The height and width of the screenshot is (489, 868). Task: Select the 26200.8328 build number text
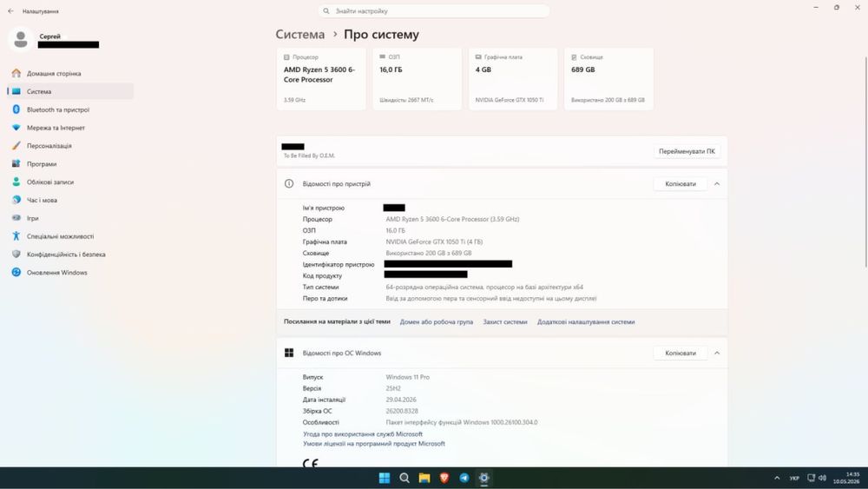[402, 411]
